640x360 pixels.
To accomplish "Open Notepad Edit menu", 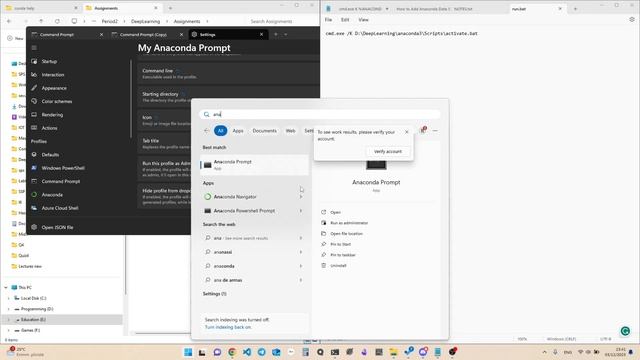I will click(x=345, y=20).
